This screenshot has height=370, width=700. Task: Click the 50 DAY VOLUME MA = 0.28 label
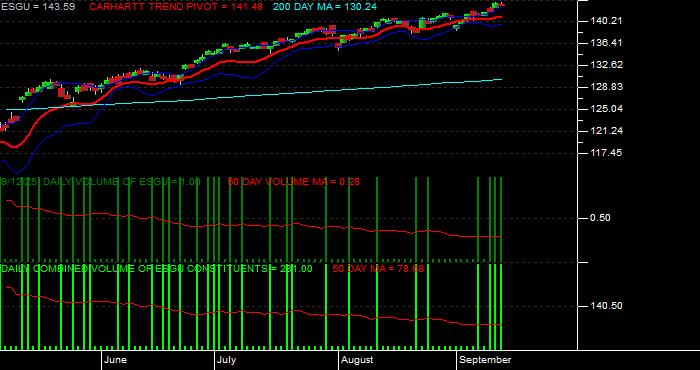pos(293,182)
